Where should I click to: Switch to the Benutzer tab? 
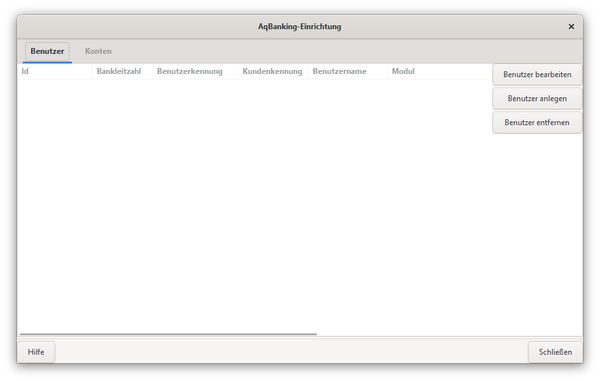point(47,51)
